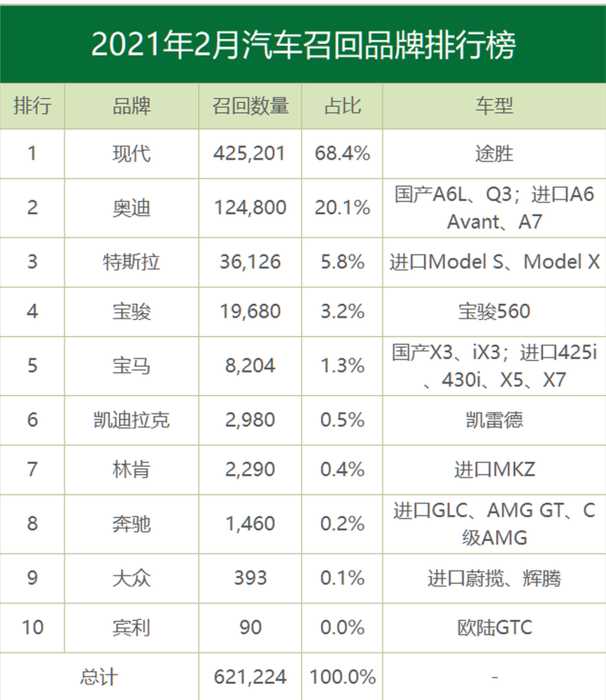Click the 进口MKZ model cell

tap(495, 470)
